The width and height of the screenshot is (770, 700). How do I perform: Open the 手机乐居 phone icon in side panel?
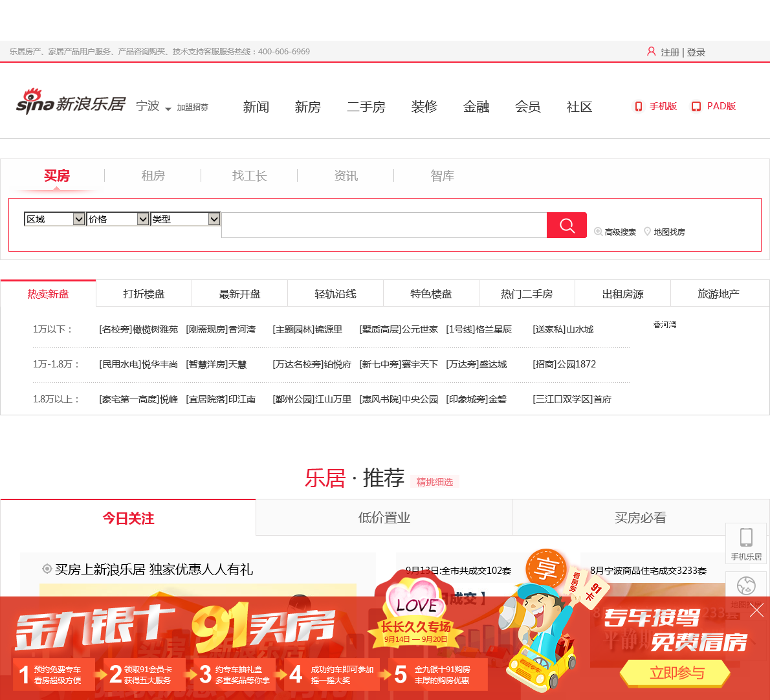pos(746,537)
